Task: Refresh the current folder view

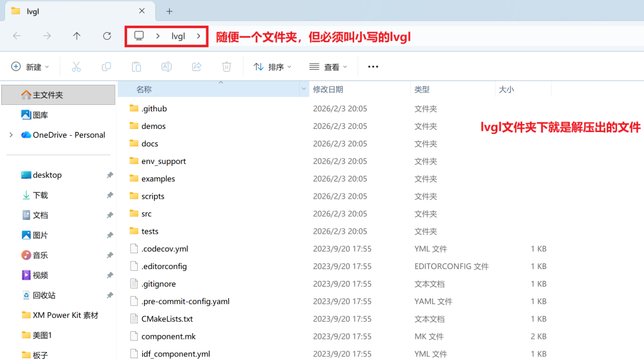Action: (x=107, y=36)
